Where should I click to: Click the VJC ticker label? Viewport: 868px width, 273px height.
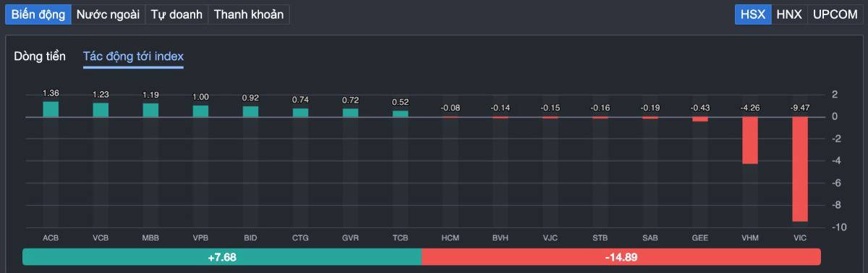(550, 238)
